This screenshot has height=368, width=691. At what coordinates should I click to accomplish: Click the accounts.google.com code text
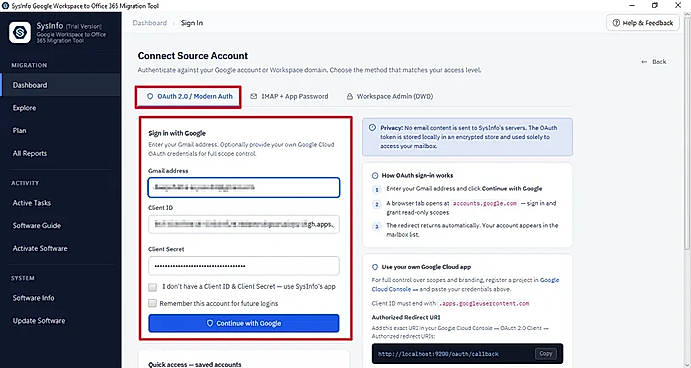pos(485,204)
